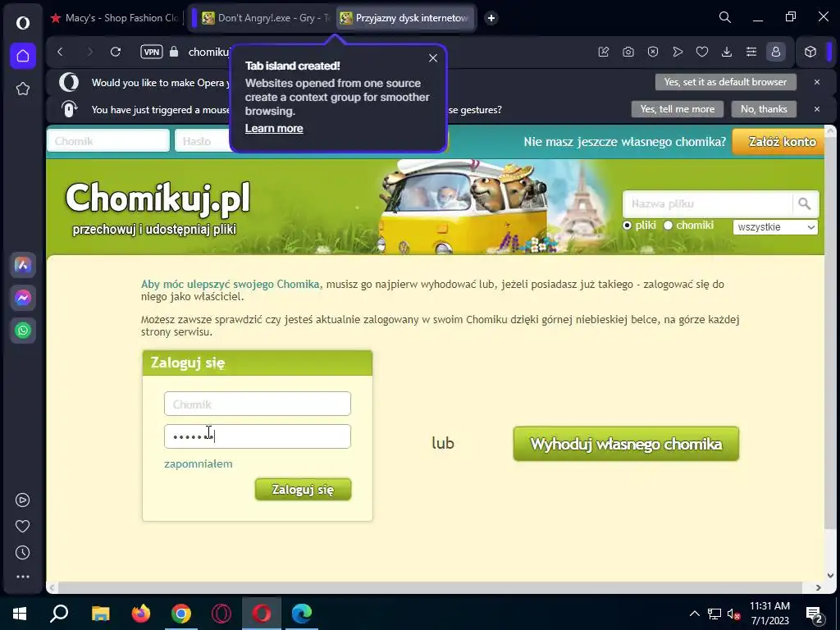
Task: Open bookmarks star in sidebar
Action: (x=22, y=89)
